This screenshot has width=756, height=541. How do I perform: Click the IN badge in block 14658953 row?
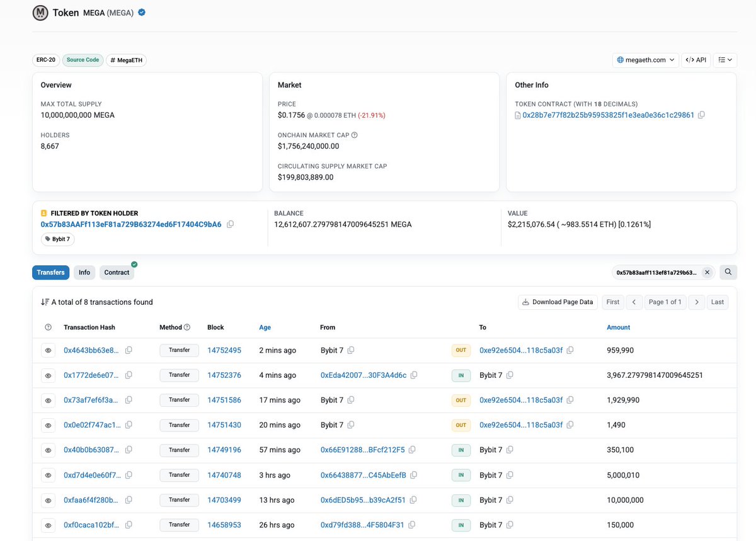(461, 525)
